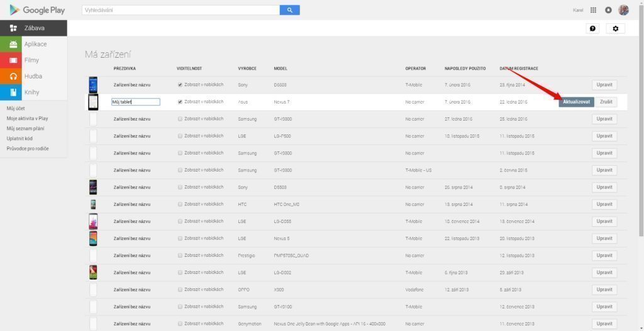The height and width of the screenshot is (331, 644).
Task: Click the Aplikace Android icon
Action: point(13,45)
